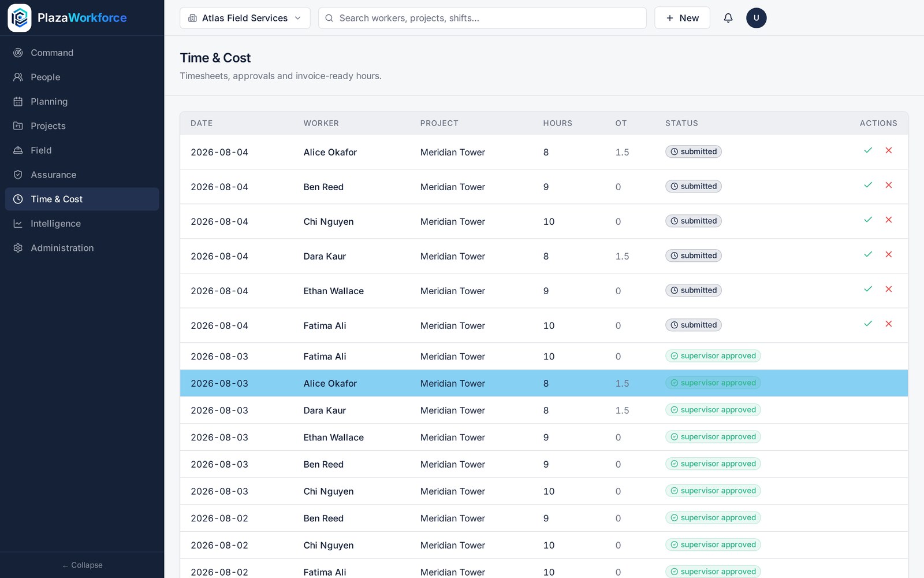Viewport: 924px width, 578px height.
Task: Open the Administration section label
Action: pos(62,248)
